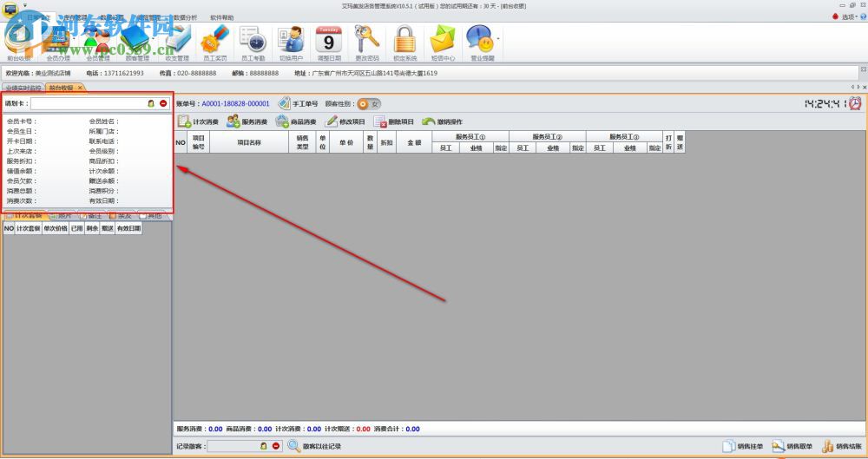Open 员工考勤 employee attendance icon

point(253,43)
